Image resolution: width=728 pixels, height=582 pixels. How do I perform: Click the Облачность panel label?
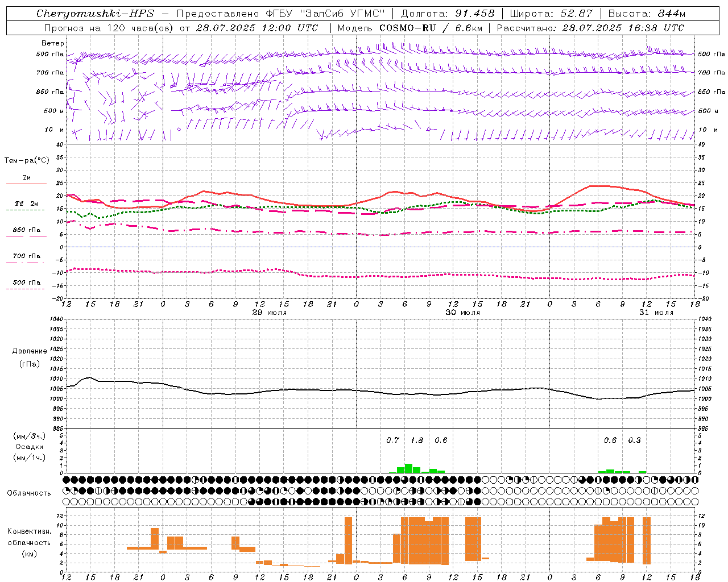pos(29,493)
